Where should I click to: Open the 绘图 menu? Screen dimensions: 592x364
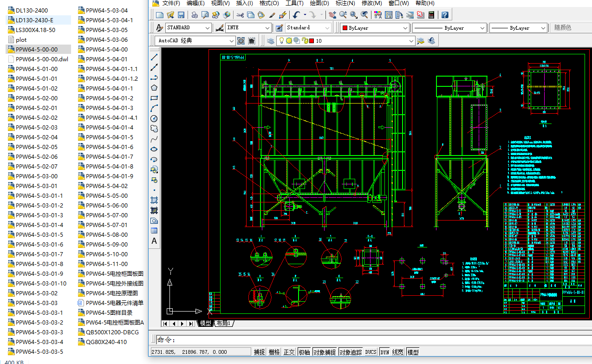point(320,3)
